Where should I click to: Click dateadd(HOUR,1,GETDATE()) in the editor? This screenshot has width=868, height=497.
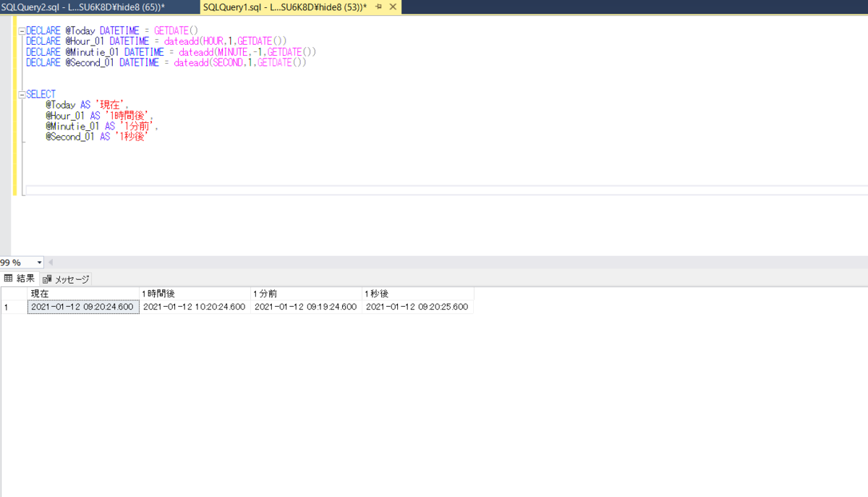click(x=226, y=42)
